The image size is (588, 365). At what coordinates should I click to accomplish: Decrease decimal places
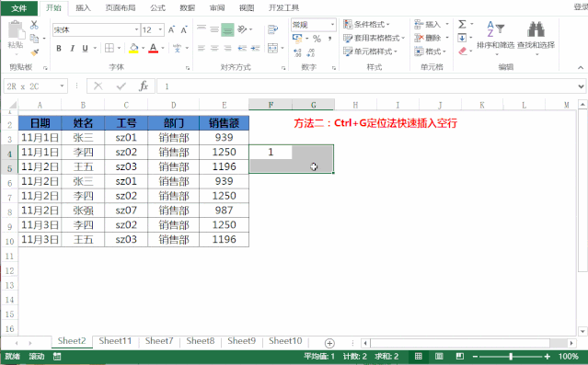click(x=311, y=52)
